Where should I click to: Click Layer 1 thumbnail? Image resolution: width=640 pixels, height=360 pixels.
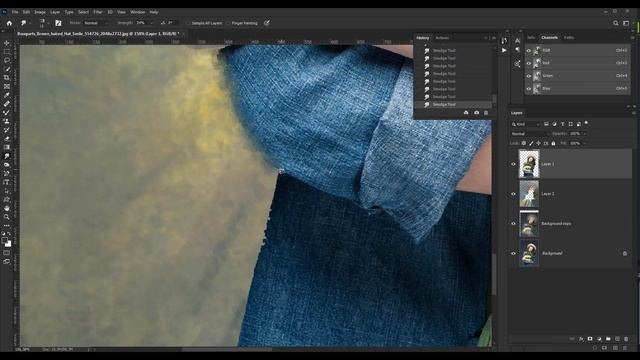pyautogui.click(x=529, y=164)
